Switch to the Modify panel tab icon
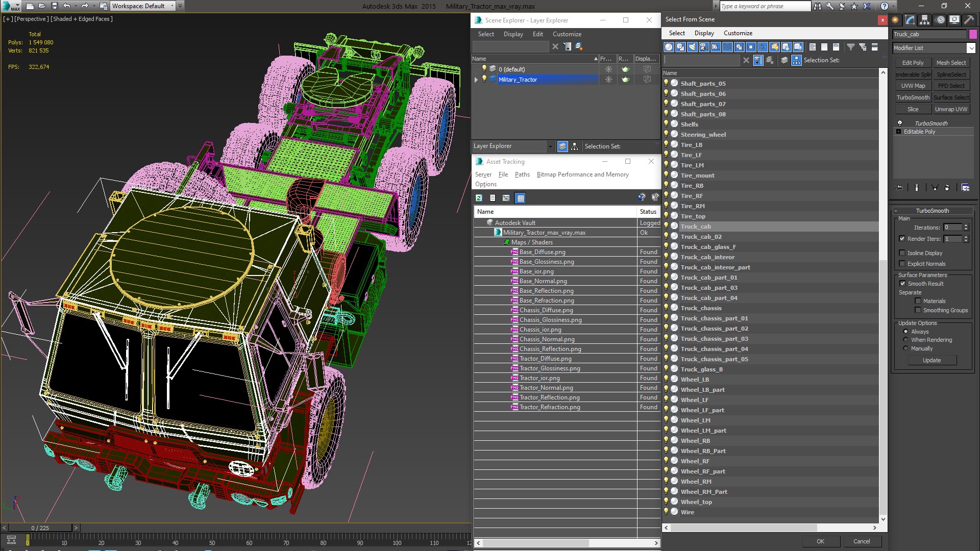980x551 pixels. click(x=910, y=20)
